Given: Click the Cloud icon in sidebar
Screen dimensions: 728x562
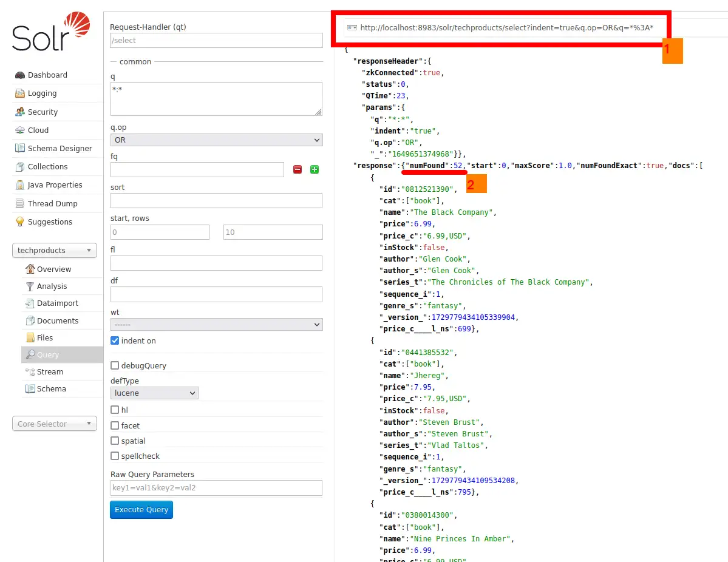Looking at the screenshot, I should pos(20,130).
